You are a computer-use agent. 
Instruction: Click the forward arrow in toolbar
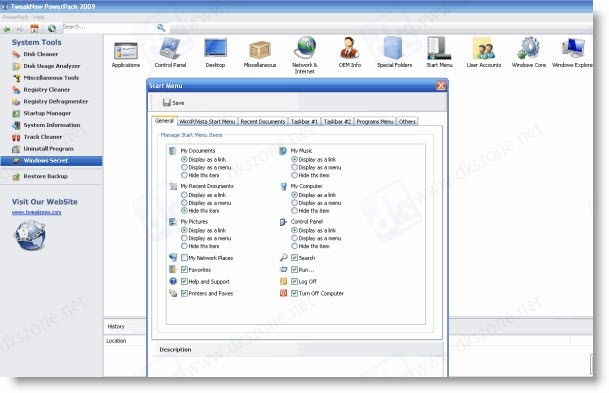click(20, 29)
